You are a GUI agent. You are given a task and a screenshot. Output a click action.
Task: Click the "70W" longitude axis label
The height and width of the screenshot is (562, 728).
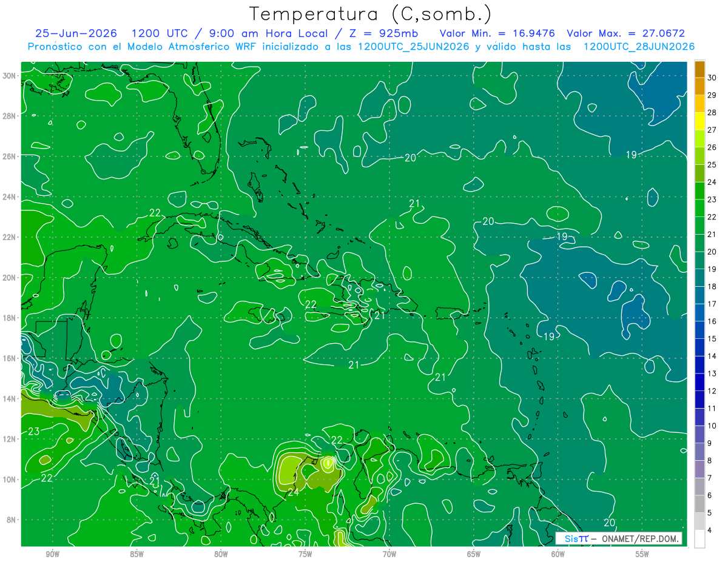[389, 554]
